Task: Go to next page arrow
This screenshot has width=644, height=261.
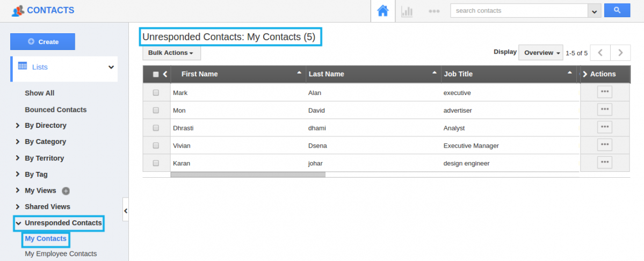Action: click(x=620, y=53)
